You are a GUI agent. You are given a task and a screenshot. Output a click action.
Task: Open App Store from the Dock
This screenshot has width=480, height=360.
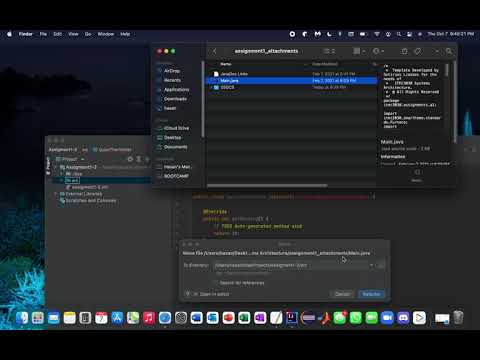tap(117, 318)
